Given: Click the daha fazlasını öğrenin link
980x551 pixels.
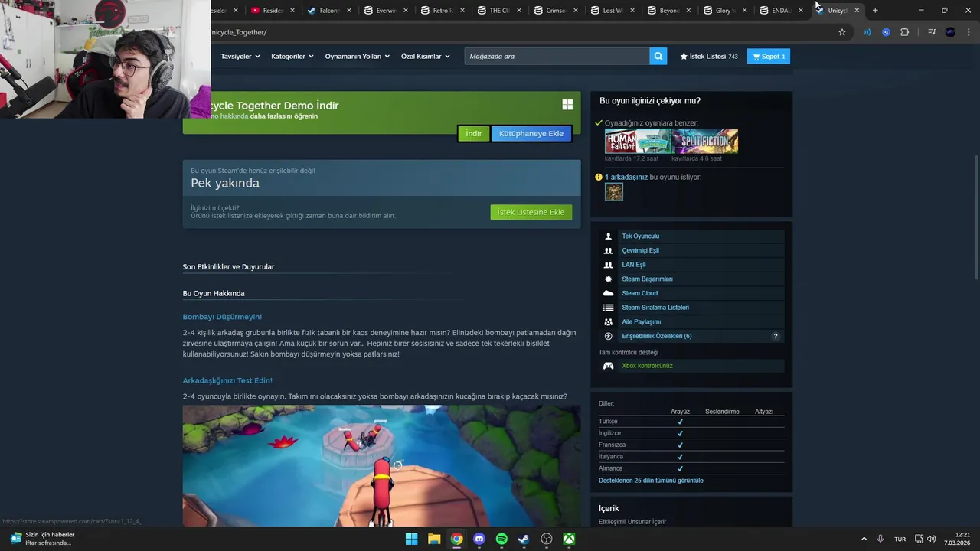Looking at the screenshot, I should (x=283, y=116).
